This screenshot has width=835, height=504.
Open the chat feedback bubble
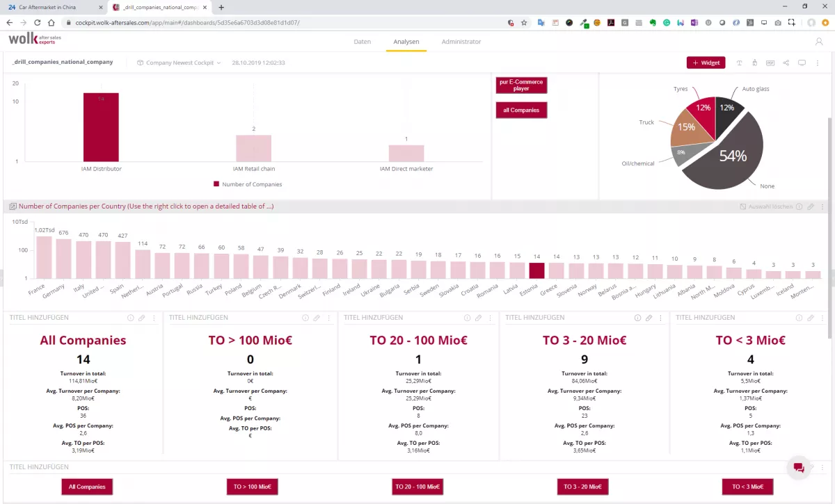tap(798, 468)
